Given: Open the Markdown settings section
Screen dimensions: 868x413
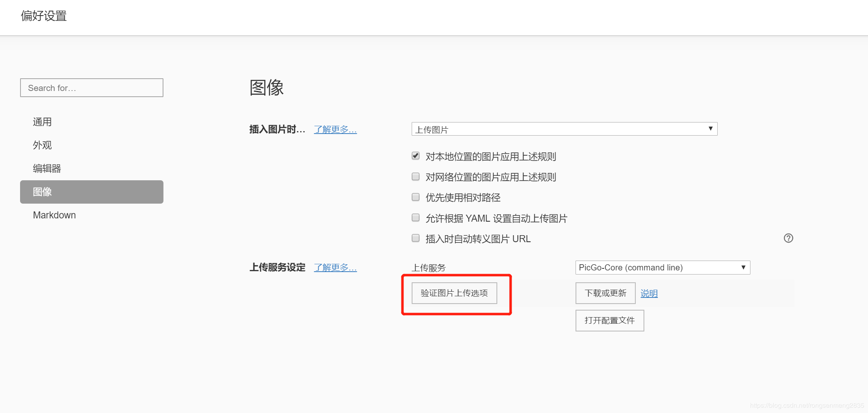Looking at the screenshot, I should (54, 215).
